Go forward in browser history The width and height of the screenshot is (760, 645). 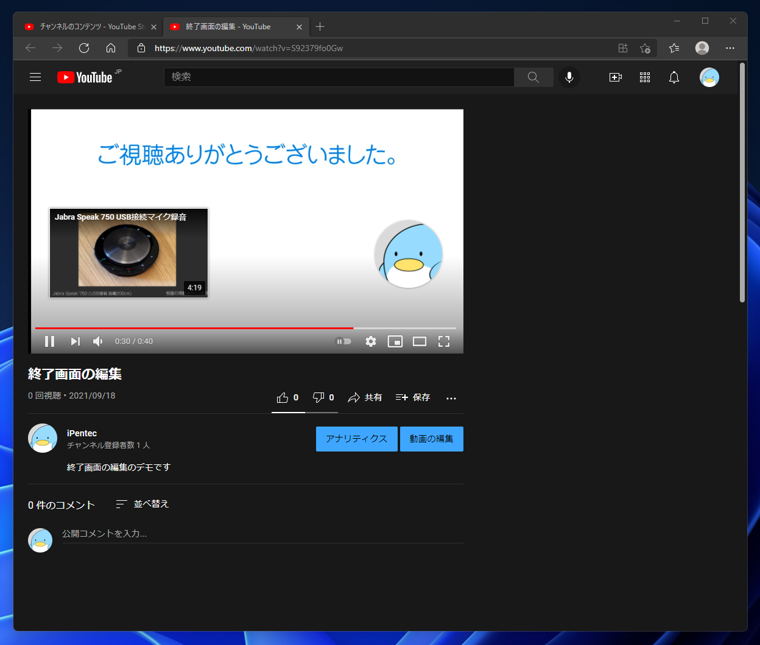coord(57,48)
